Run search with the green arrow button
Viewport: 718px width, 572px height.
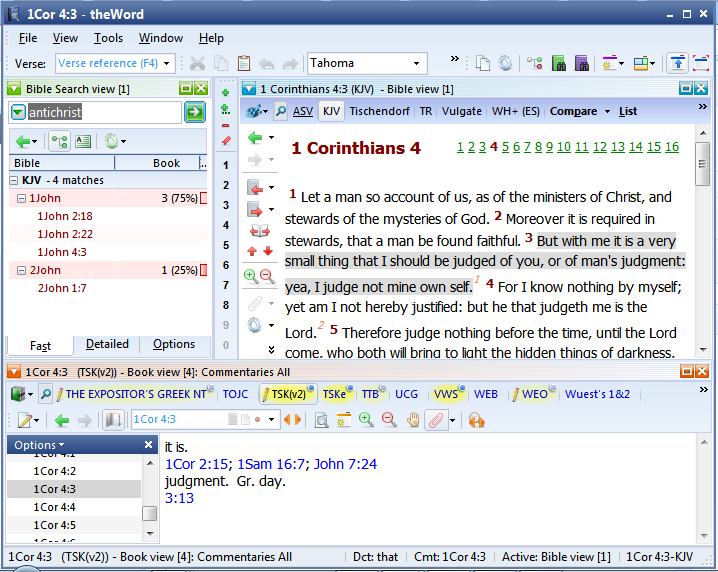pos(195,113)
